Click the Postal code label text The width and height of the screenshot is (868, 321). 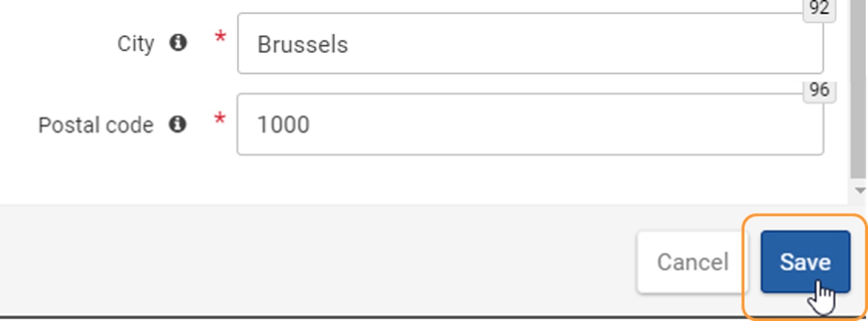96,125
